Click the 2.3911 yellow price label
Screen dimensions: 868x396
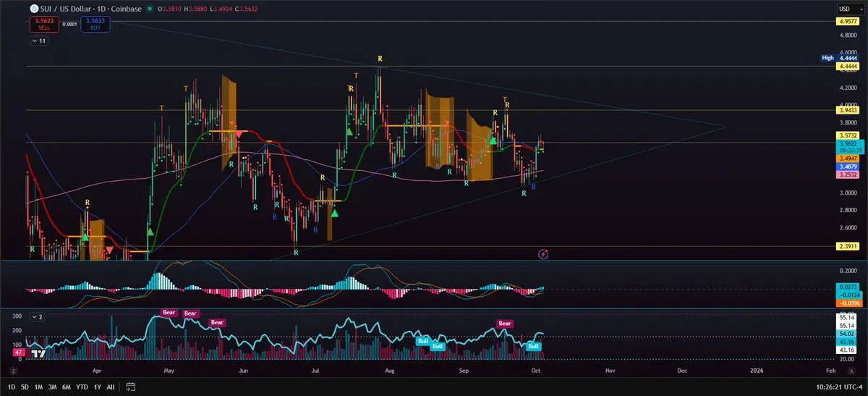click(x=847, y=246)
